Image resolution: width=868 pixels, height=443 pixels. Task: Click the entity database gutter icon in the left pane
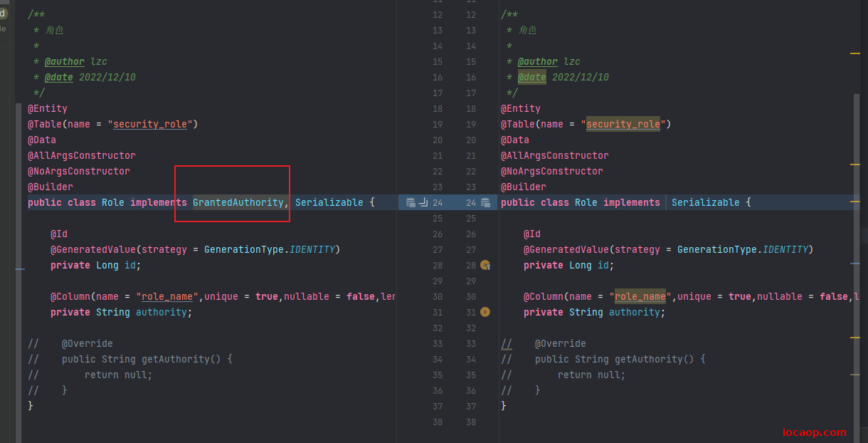[411, 203]
